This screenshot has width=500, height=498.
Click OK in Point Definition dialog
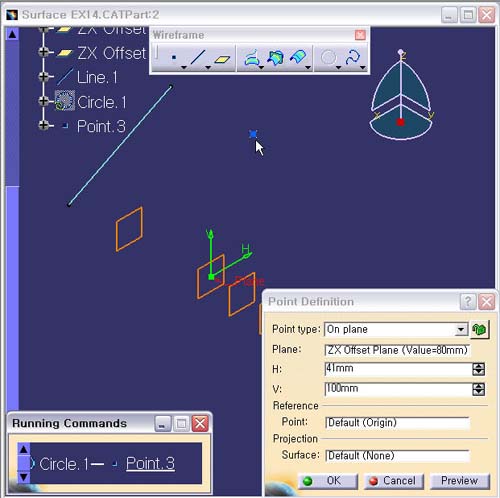point(328,481)
